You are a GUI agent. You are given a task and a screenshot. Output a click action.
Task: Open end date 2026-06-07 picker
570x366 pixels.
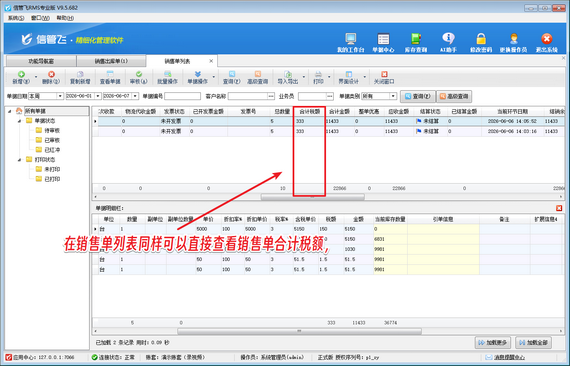click(x=135, y=96)
